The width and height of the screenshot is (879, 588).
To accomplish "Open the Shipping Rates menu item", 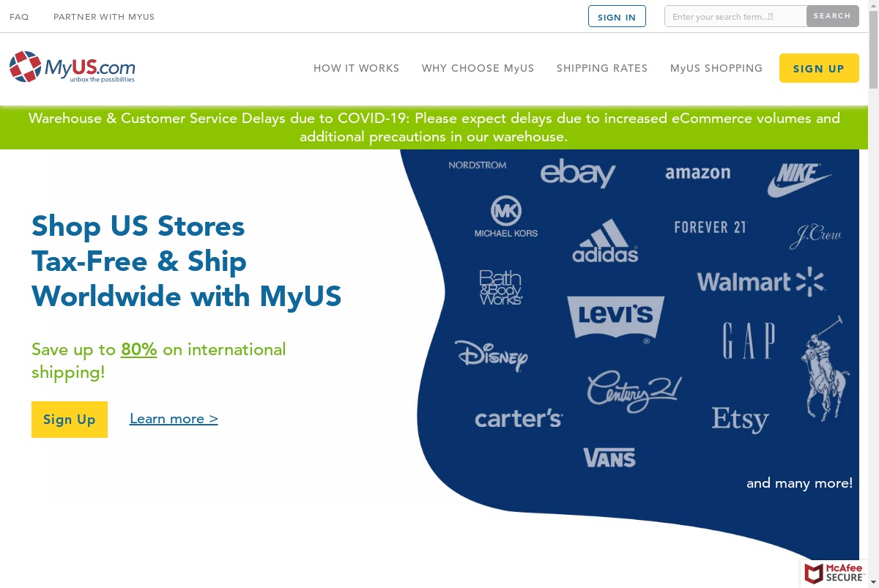I will pyautogui.click(x=602, y=68).
